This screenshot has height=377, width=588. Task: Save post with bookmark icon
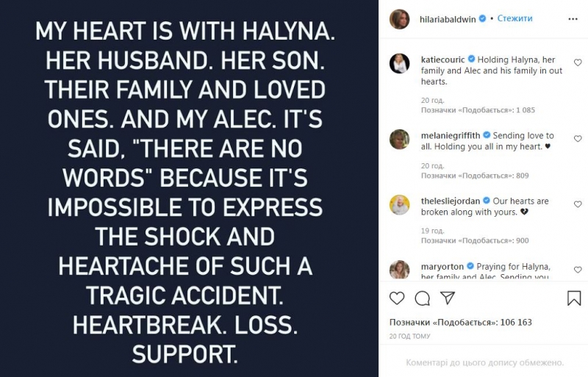click(x=574, y=298)
